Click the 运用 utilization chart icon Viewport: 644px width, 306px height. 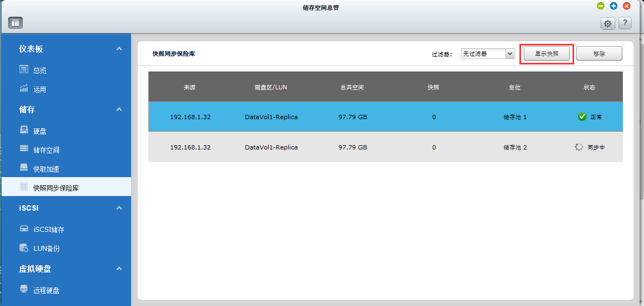pyautogui.click(x=24, y=88)
